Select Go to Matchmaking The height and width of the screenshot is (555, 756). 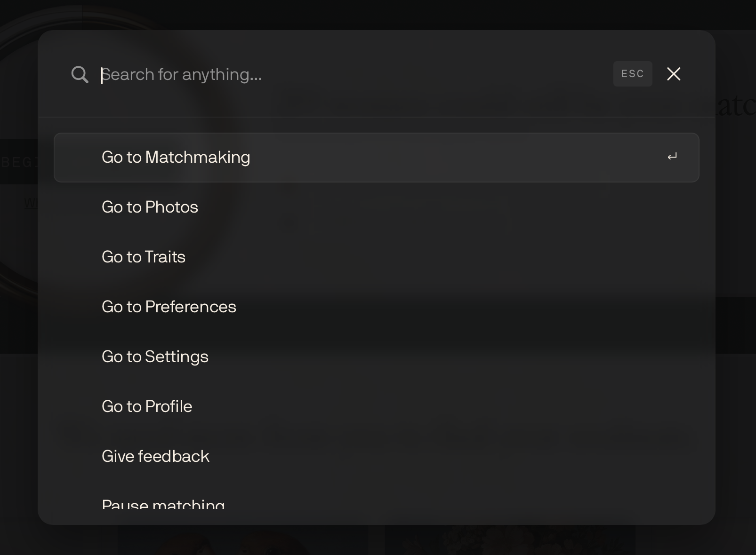pos(377,158)
